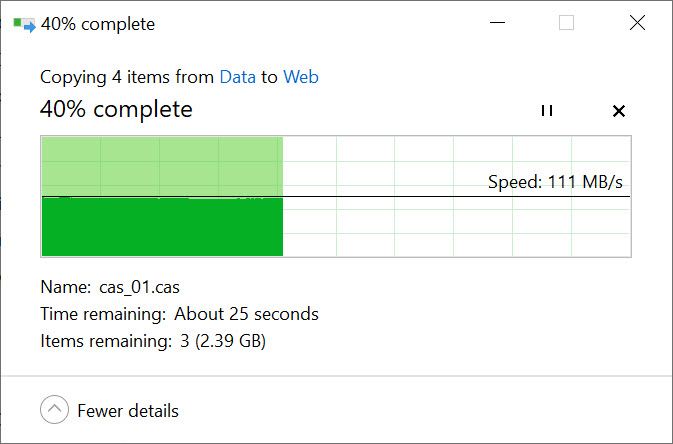Click the greyed-out maximize button

point(566,24)
